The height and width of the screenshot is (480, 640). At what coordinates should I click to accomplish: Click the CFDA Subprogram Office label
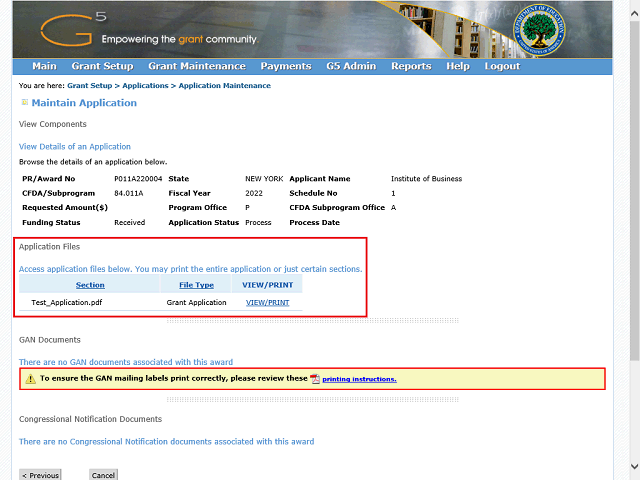click(337, 208)
